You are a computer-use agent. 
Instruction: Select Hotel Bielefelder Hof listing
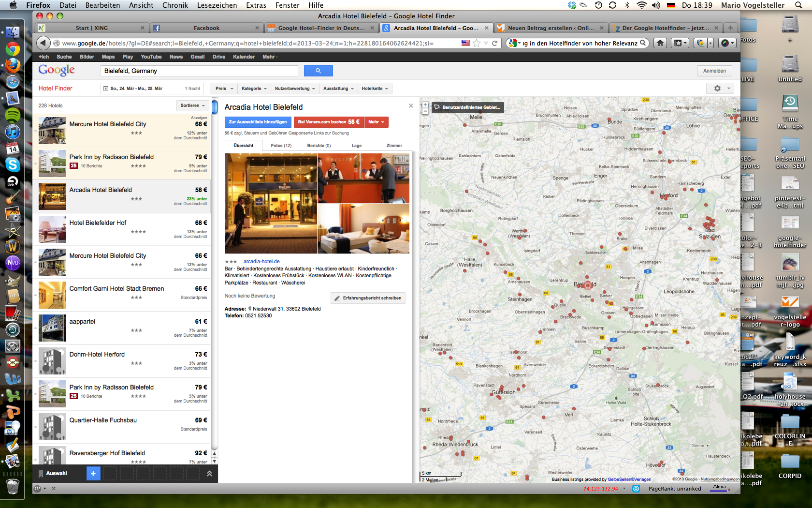coord(122,229)
